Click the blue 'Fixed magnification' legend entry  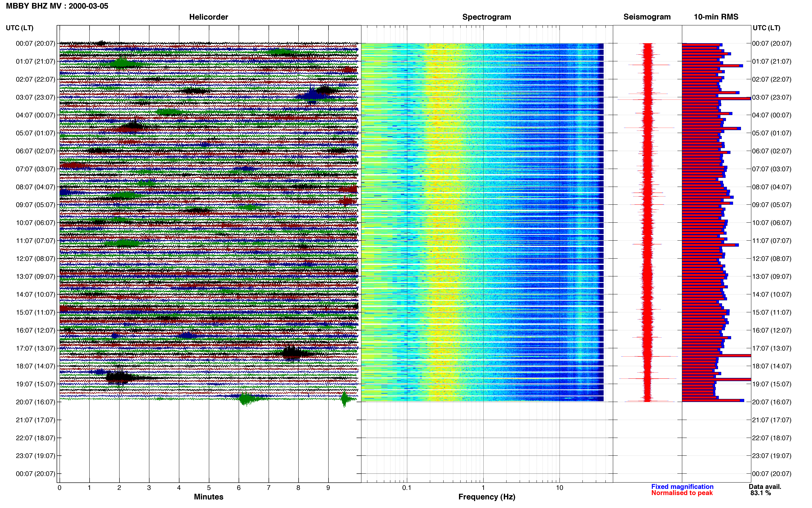[x=682, y=486]
